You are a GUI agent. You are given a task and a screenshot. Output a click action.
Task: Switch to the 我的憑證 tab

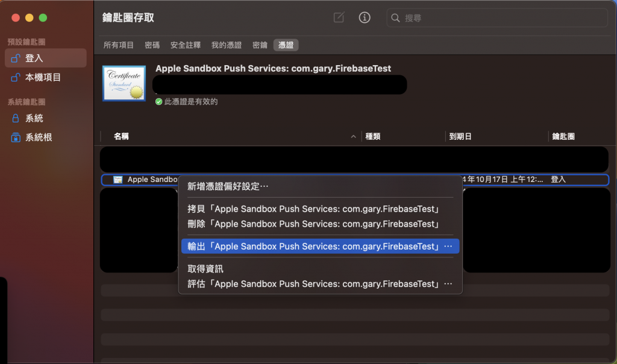click(x=227, y=45)
